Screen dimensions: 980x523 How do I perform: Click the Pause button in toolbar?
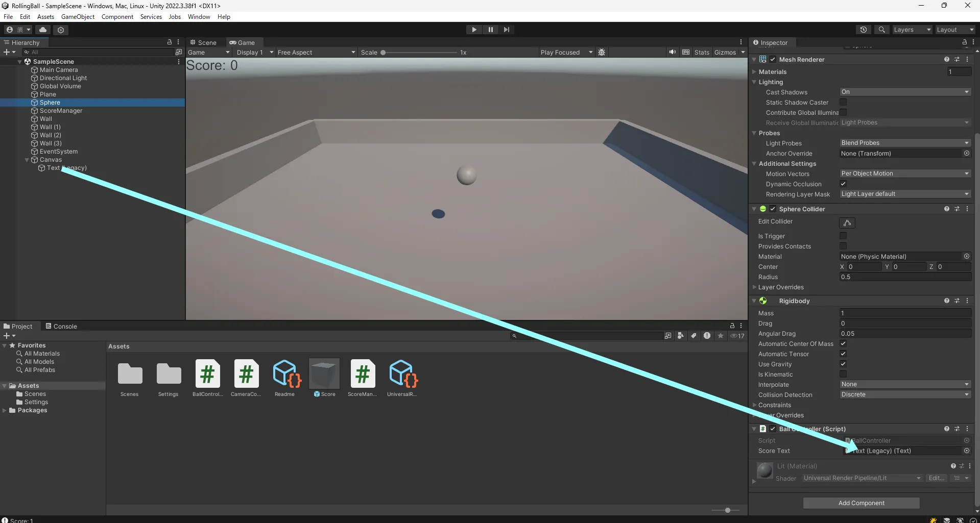[490, 30]
